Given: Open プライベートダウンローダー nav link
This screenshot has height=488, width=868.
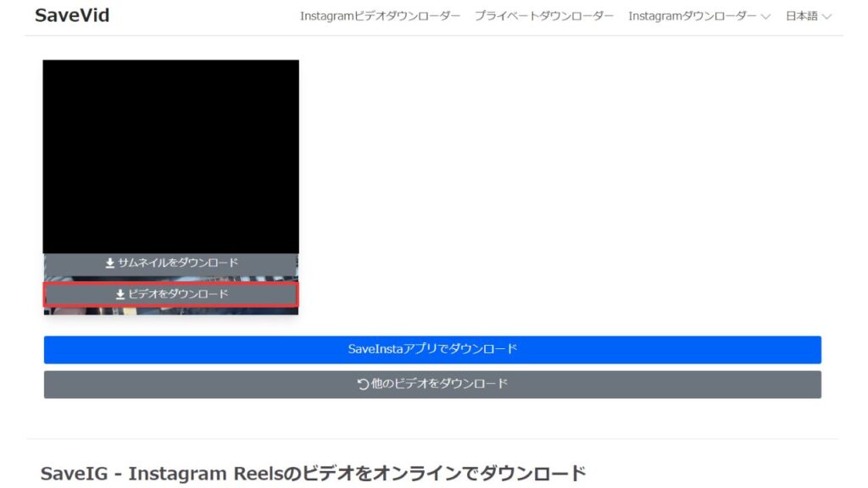Looking at the screenshot, I should click(x=544, y=16).
